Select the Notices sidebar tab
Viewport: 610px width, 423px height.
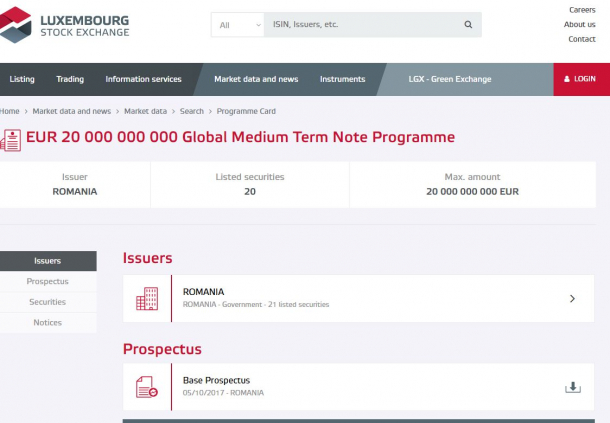pyautogui.click(x=47, y=323)
